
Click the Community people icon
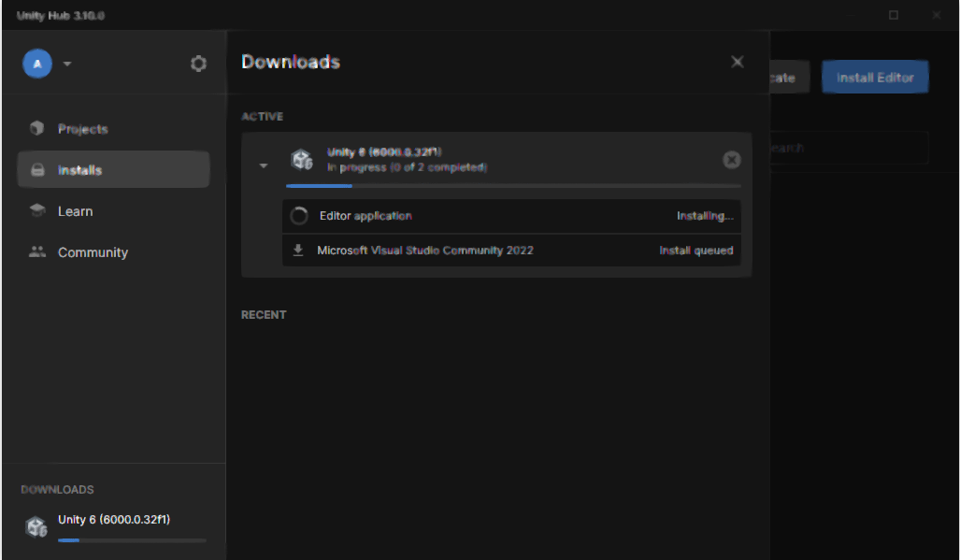37,251
